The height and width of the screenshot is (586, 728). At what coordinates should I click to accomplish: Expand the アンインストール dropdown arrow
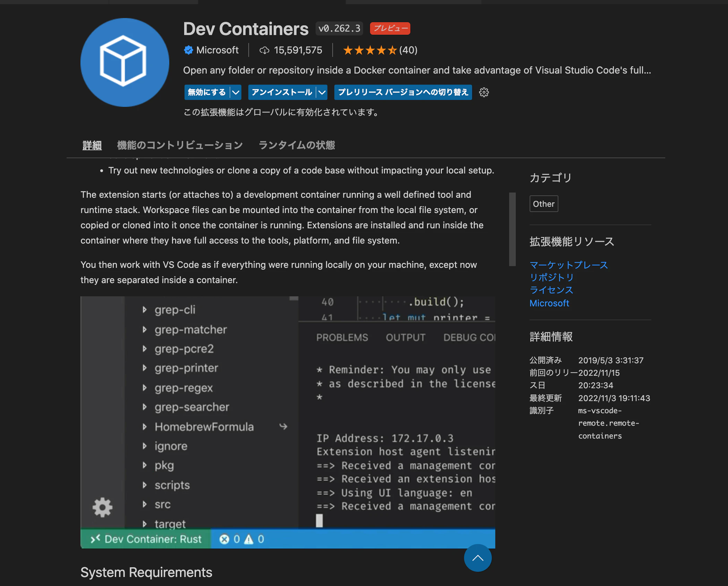point(322,92)
